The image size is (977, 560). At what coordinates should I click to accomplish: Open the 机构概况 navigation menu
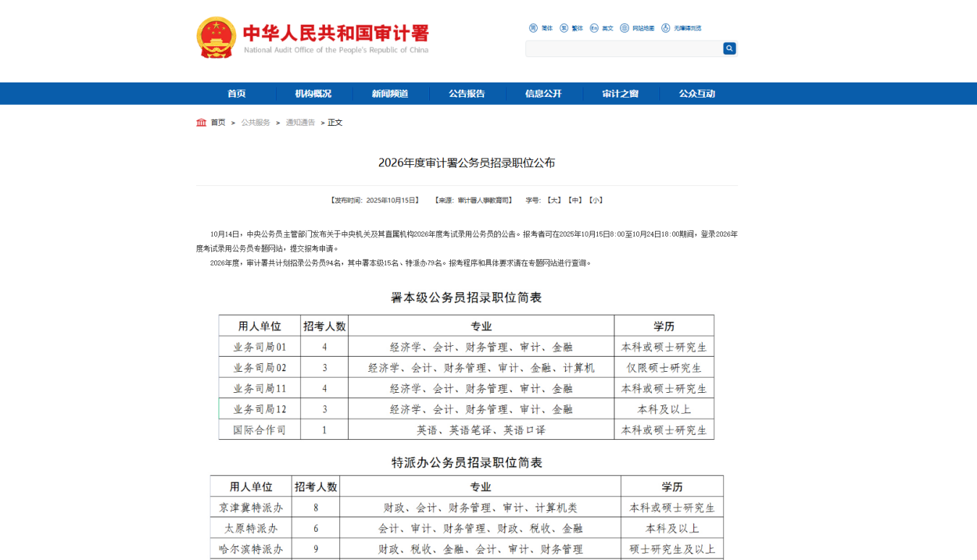(313, 93)
